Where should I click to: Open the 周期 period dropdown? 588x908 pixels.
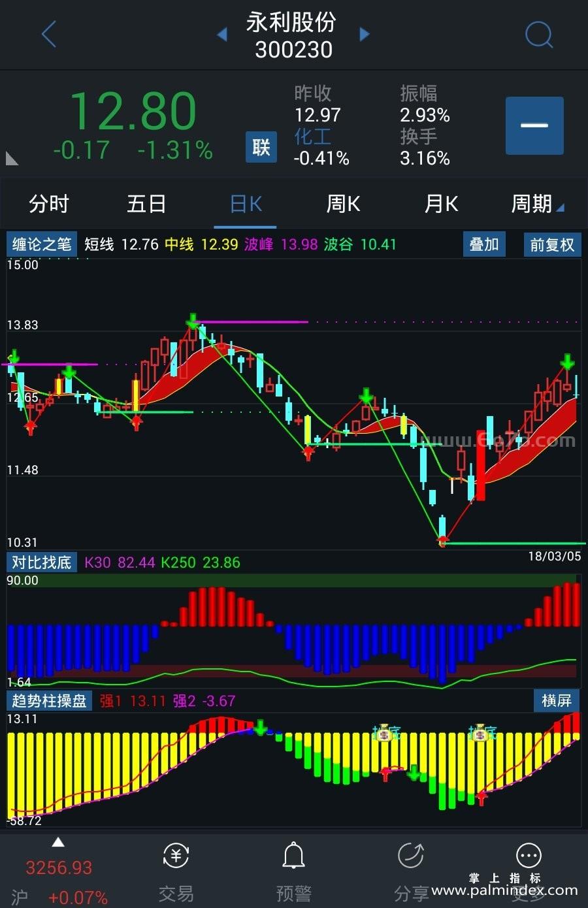[x=537, y=204]
